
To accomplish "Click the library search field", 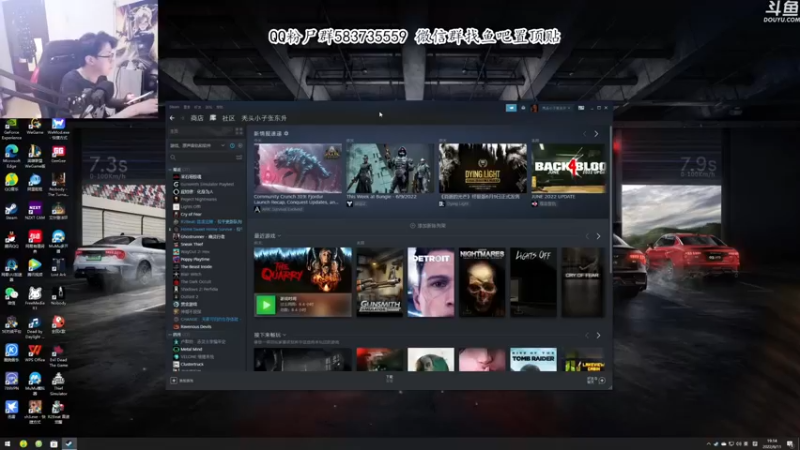I will point(202,158).
